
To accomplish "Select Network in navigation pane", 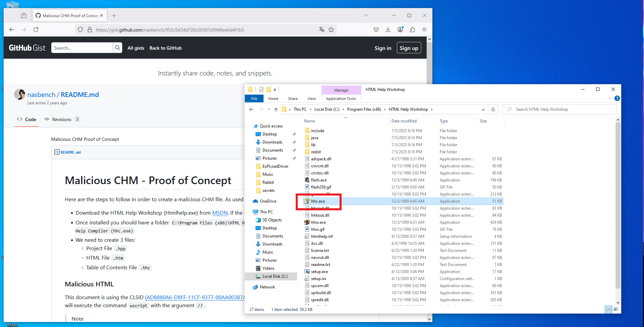I will click(x=267, y=287).
